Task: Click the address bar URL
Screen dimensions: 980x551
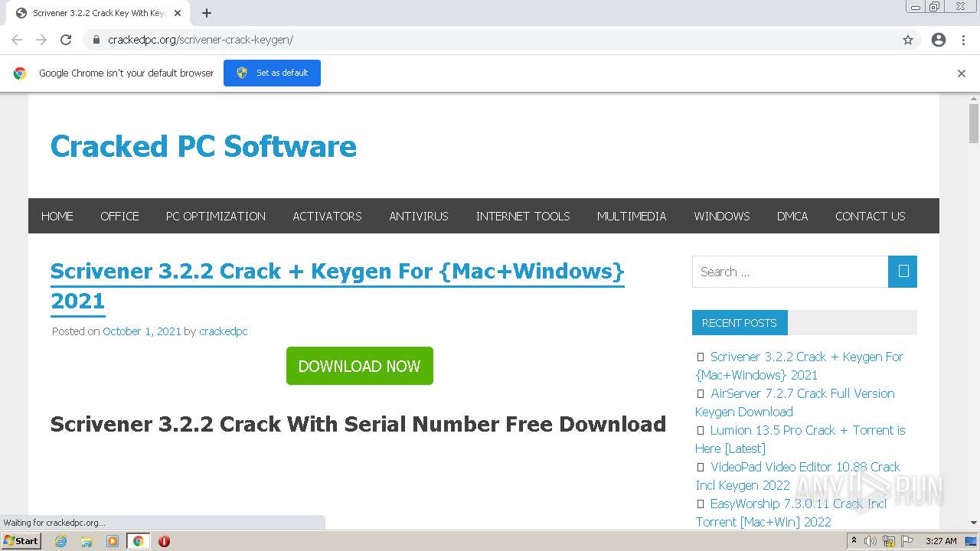Action: pyautogui.click(x=201, y=40)
